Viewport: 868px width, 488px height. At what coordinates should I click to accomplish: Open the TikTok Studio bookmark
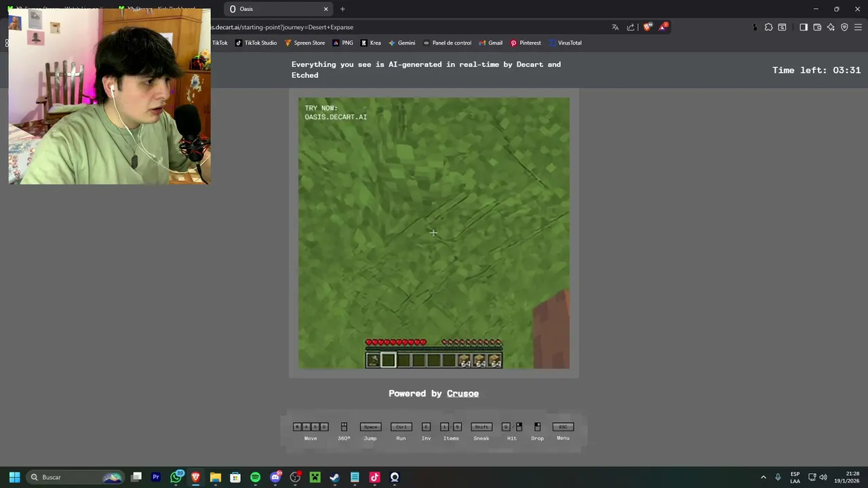[256, 43]
